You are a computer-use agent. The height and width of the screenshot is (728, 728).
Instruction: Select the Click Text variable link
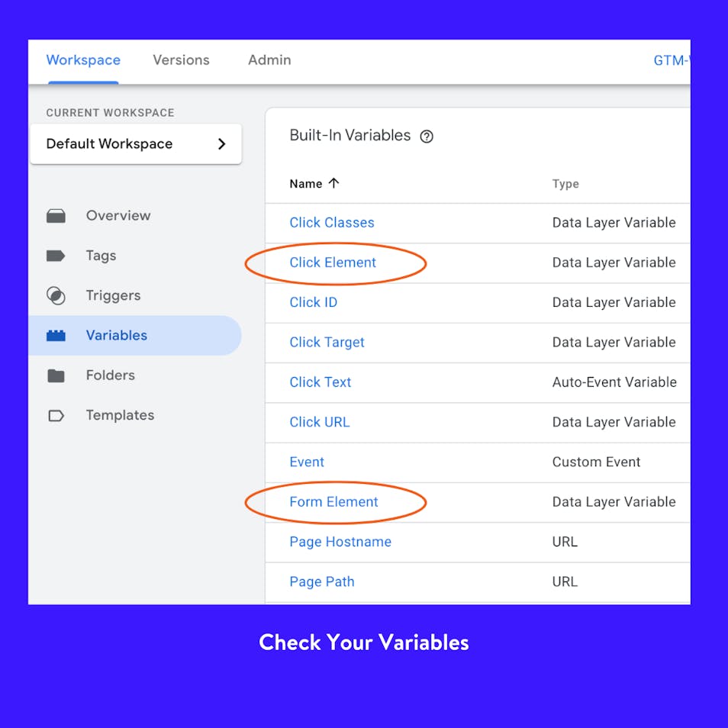(x=321, y=382)
